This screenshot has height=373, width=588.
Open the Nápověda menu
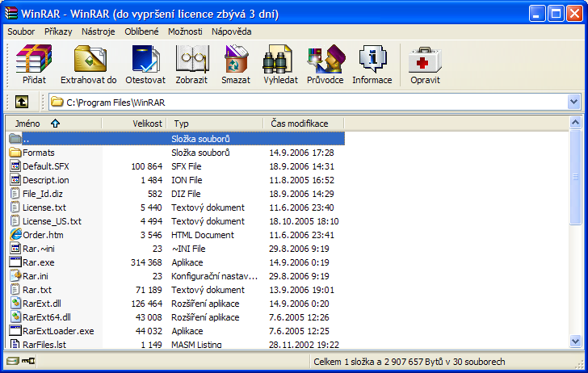point(231,31)
